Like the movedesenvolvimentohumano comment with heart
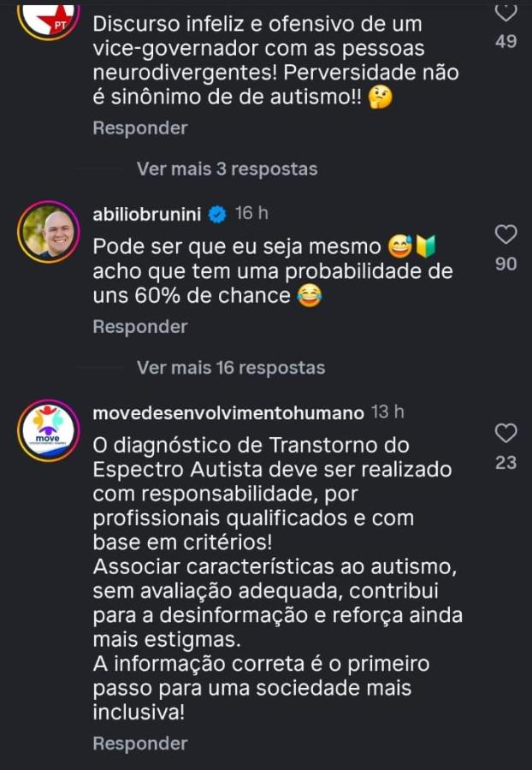Screen dimensions: 532x770 pos(506,433)
